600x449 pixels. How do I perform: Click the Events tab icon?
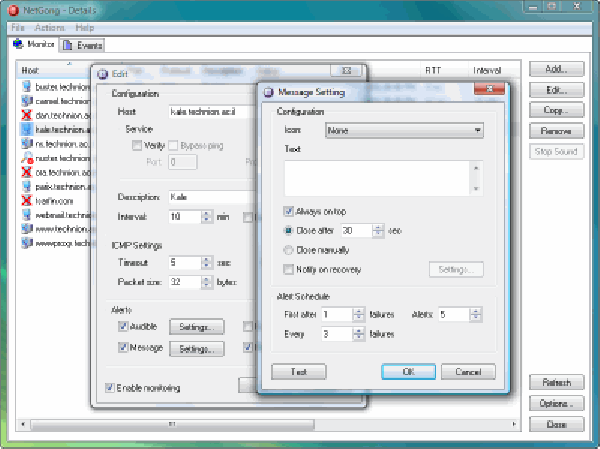(68, 46)
